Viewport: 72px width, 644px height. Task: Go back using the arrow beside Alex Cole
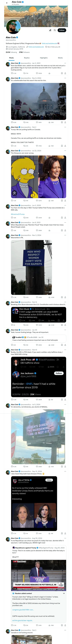pyautogui.click(x=7, y=3)
